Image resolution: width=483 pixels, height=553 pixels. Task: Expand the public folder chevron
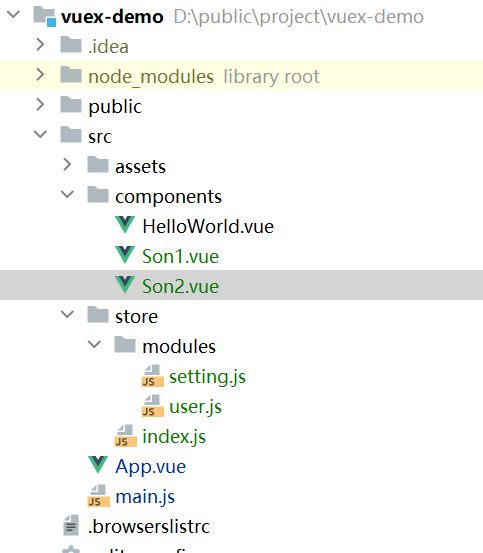[x=40, y=105]
